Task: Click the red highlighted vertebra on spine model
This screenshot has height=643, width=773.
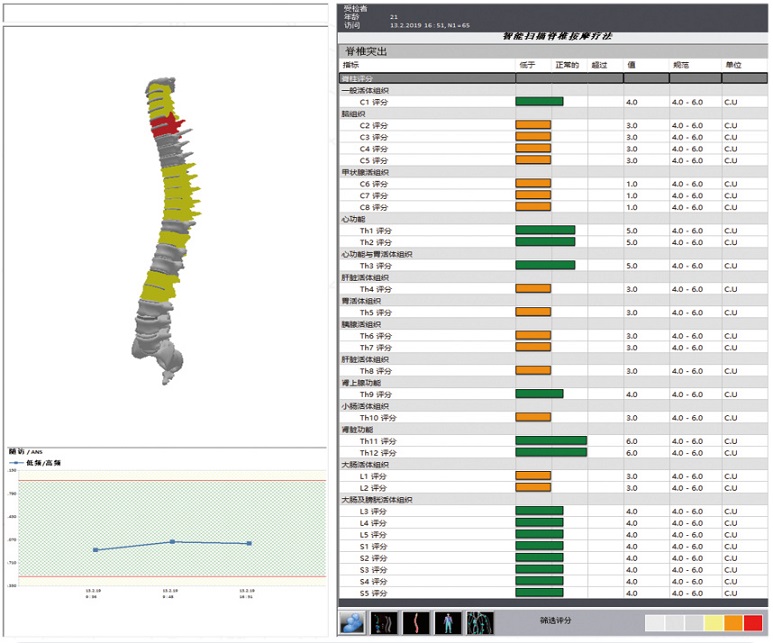Action: click(167, 125)
